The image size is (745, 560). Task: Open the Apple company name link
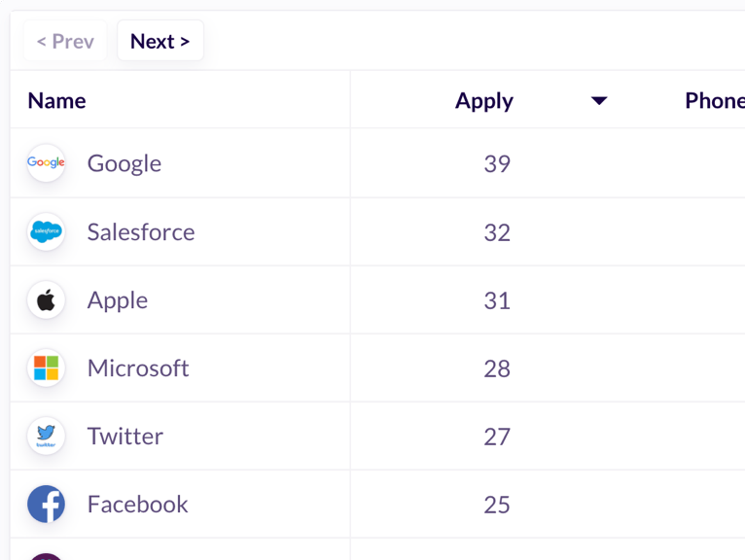pos(118,300)
